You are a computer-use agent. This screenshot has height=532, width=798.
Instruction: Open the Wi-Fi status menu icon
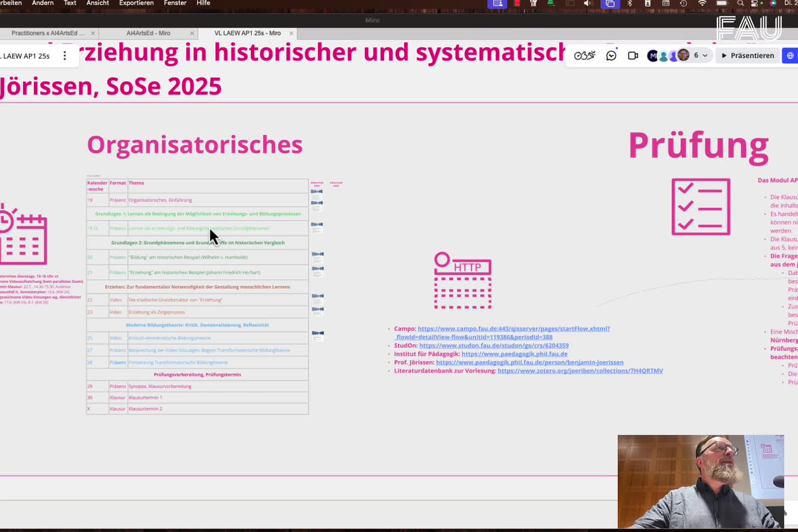pos(702,3)
